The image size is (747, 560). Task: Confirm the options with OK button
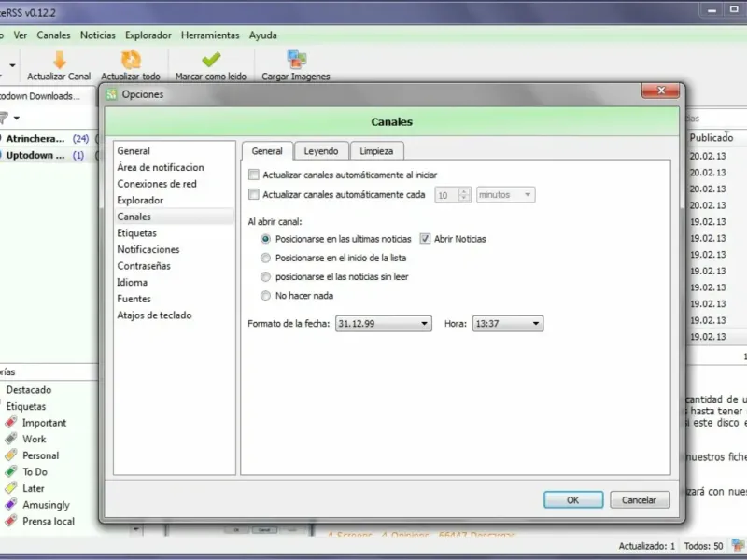[x=573, y=500]
